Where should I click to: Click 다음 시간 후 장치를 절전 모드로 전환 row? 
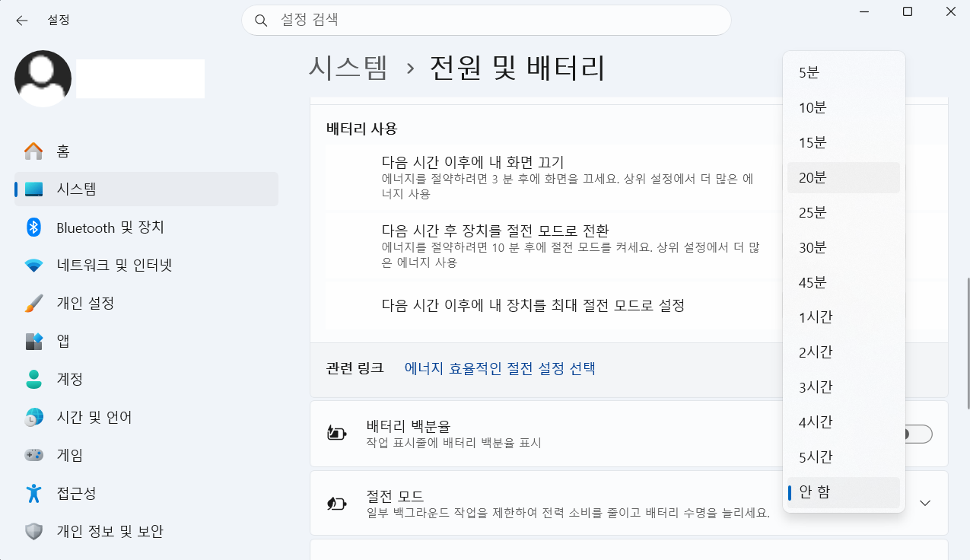(629, 246)
